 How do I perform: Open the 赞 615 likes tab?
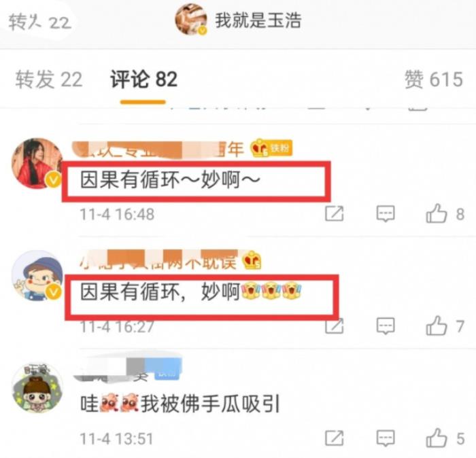pyautogui.click(x=434, y=80)
